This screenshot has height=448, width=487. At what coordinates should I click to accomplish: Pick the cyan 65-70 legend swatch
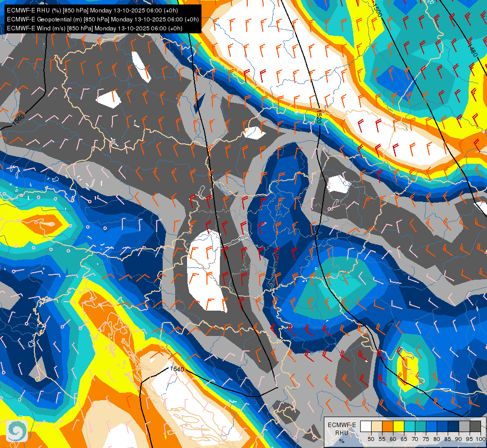coord(410,426)
